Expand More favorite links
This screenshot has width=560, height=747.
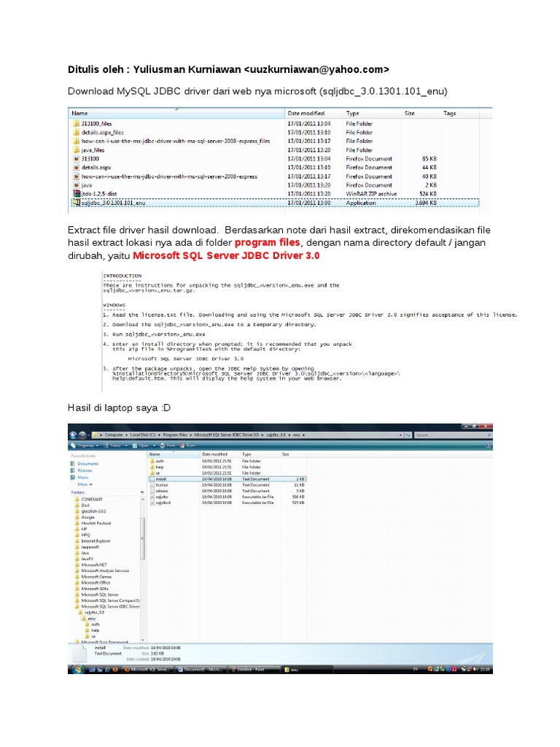pos(85,484)
